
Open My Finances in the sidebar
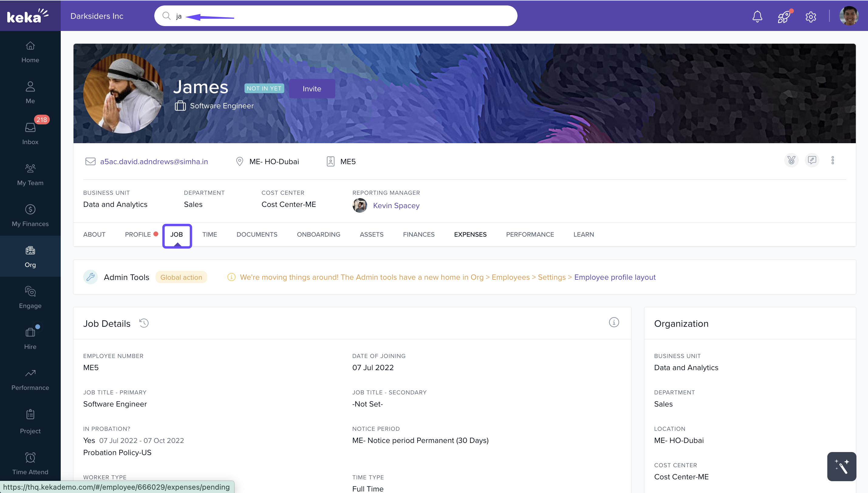pyautogui.click(x=30, y=215)
